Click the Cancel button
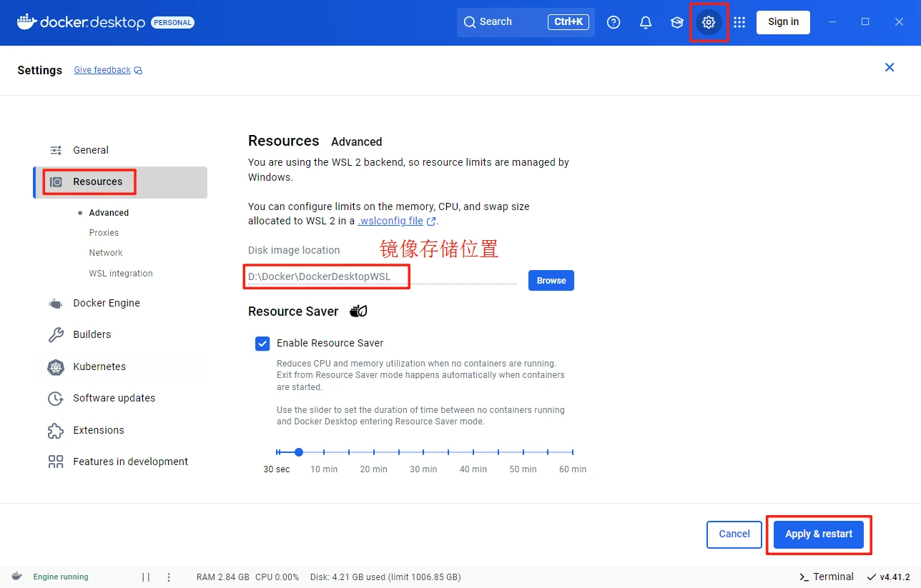The image size is (921, 588). pyautogui.click(x=734, y=534)
